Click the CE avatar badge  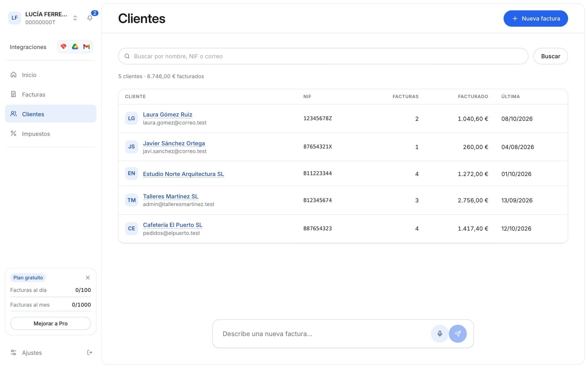(x=131, y=228)
